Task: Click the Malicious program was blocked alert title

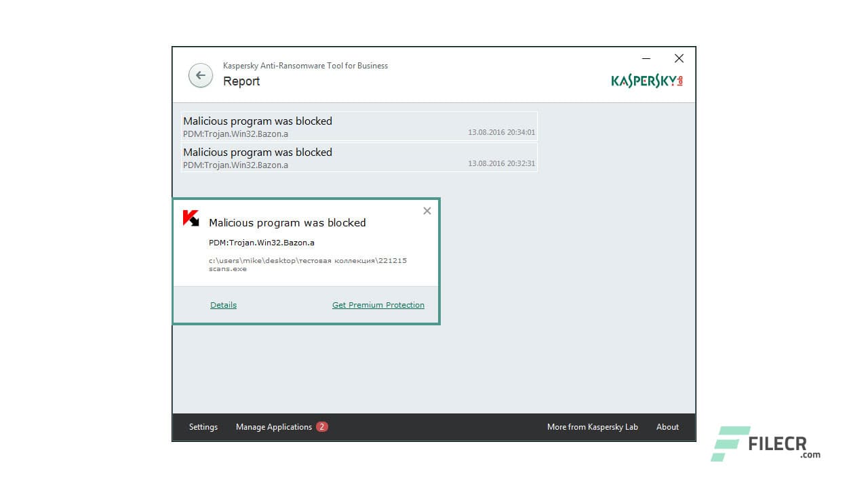Action: 288,222
